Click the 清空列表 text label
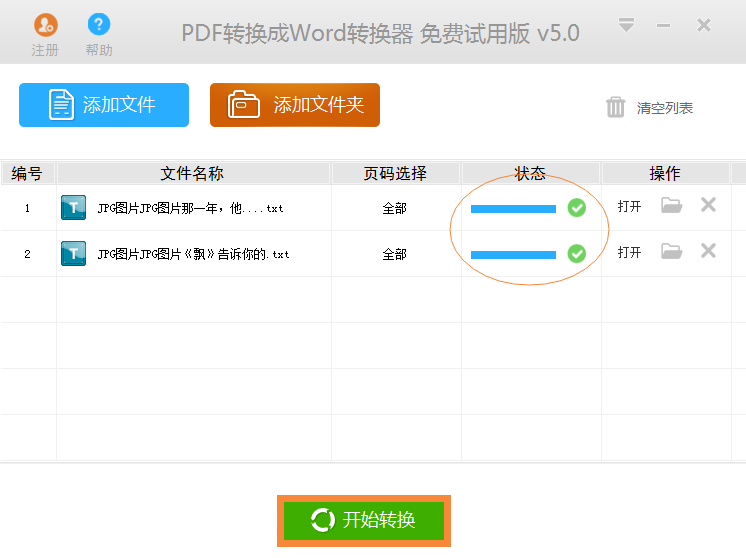This screenshot has width=746, height=558. click(665, 108)
